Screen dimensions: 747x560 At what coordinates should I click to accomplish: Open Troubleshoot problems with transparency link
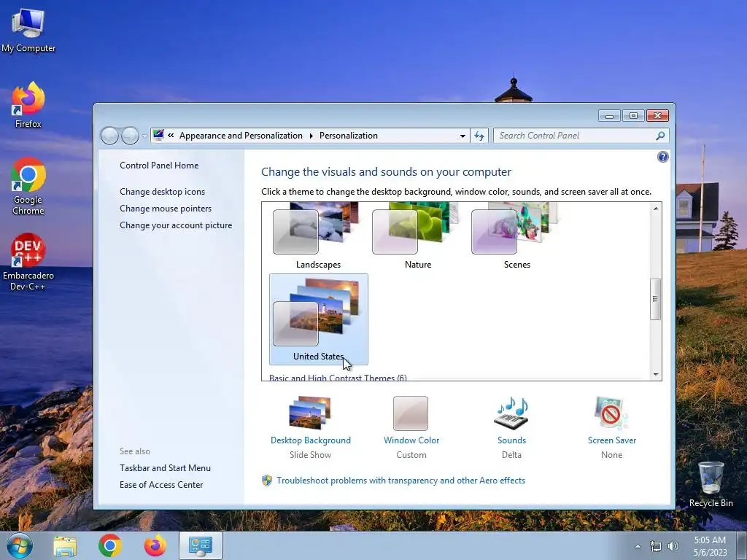pos(400,481)
